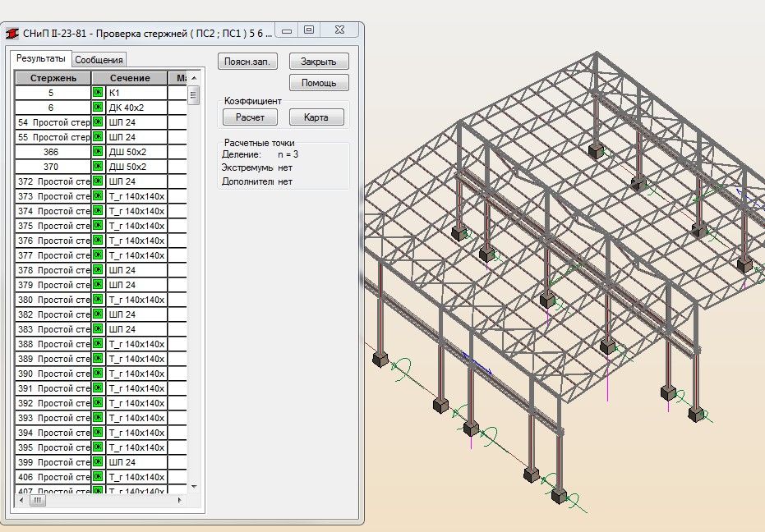This screenshot has width=765, height=532.
Task: Click the Закрыть button
Action: (319, 62)
